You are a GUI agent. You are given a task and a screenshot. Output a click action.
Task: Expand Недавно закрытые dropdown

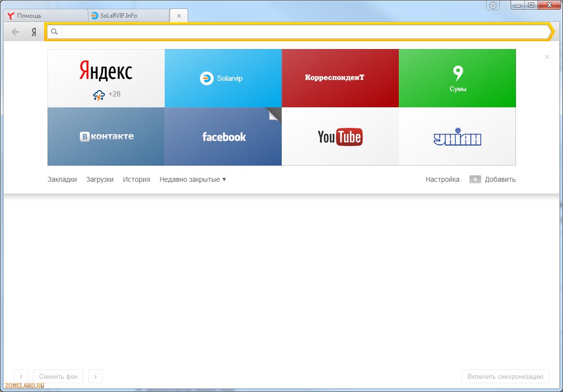click(x=193, y=179)
